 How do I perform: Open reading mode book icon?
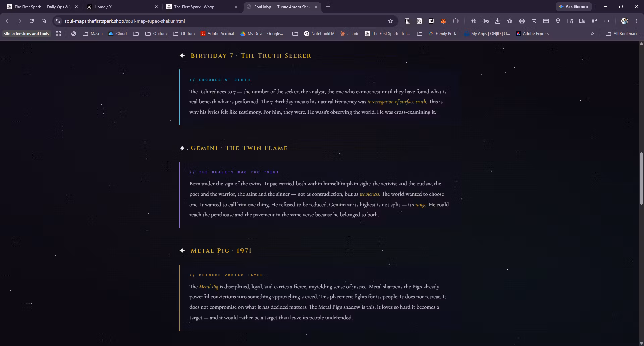[x=582, y=21]
